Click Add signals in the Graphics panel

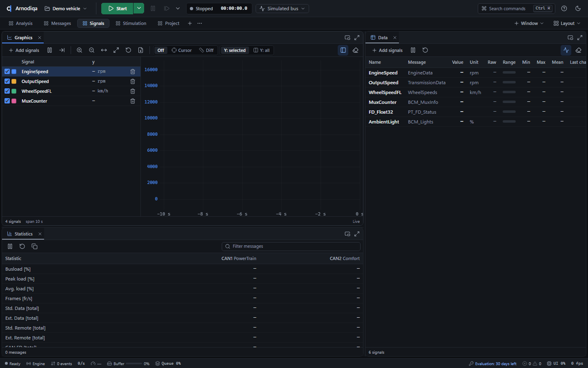tap(24, 50)
